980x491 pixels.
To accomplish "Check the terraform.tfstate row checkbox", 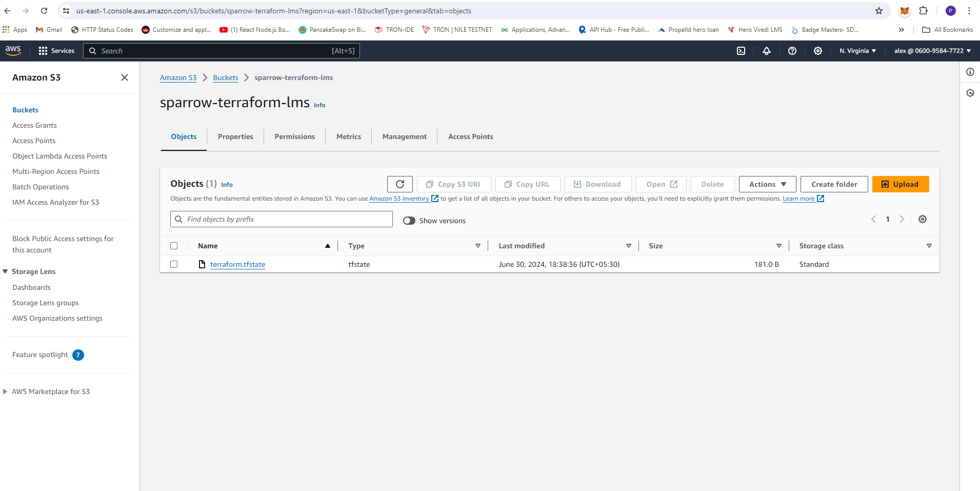I will [x=174, y=264].
